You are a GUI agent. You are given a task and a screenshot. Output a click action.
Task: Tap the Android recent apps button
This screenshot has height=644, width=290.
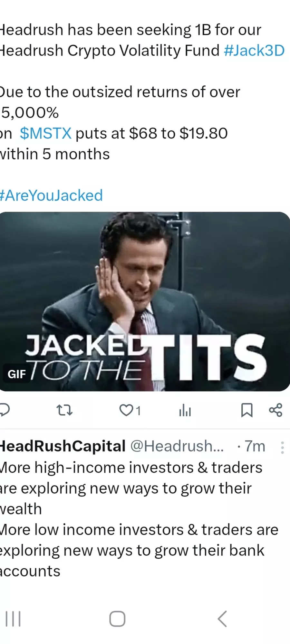pyautogui.click(x=13, y=619)
